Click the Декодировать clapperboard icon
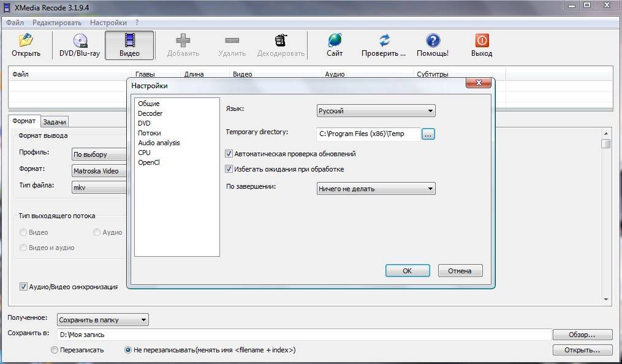Viewport: 622px width, 364px height. [281, 40]
